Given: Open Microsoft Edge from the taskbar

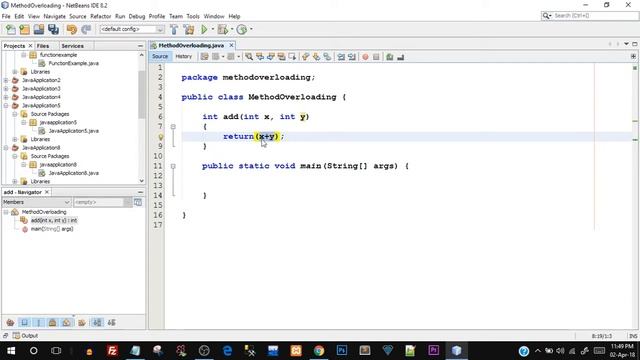Looking at the screenshot, I should click(x=227, y=351).
